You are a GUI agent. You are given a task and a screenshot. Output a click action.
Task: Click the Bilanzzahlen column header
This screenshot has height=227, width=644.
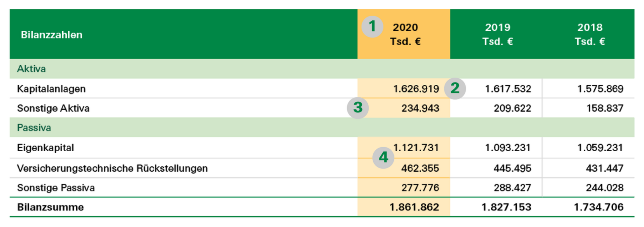coord(52,35)
